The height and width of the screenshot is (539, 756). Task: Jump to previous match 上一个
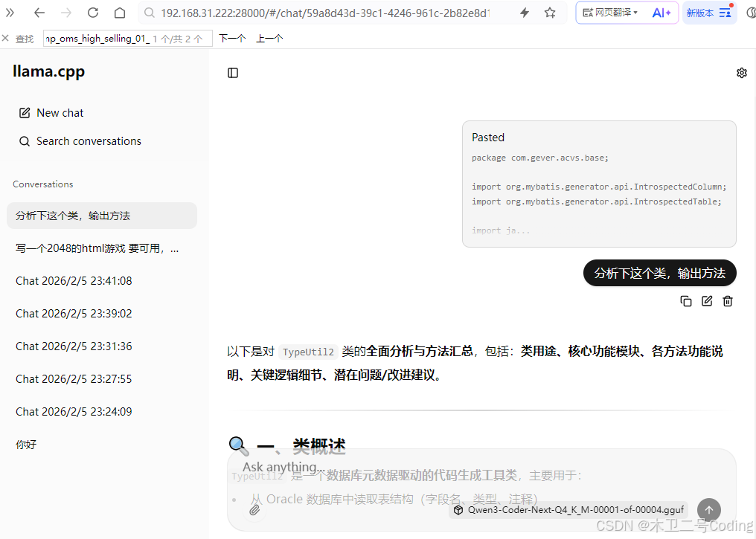click(x=269, y=39)
